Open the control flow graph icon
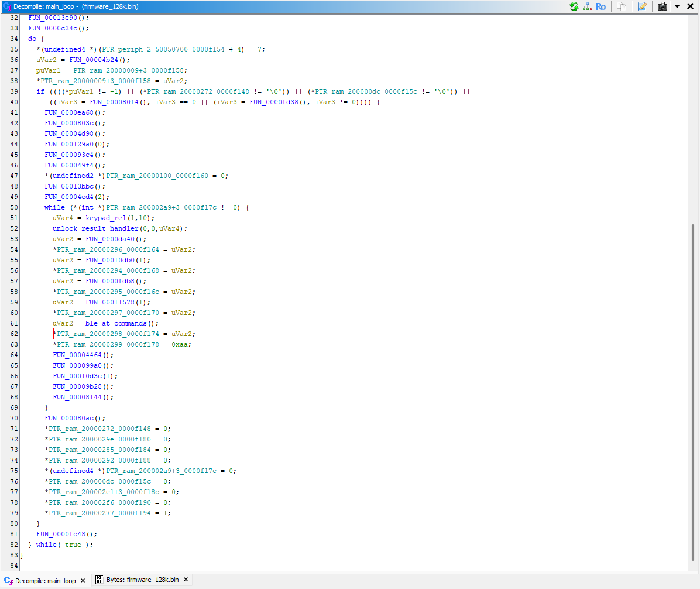The height and width of the screenshot is (589, 700). coord(587,6)
